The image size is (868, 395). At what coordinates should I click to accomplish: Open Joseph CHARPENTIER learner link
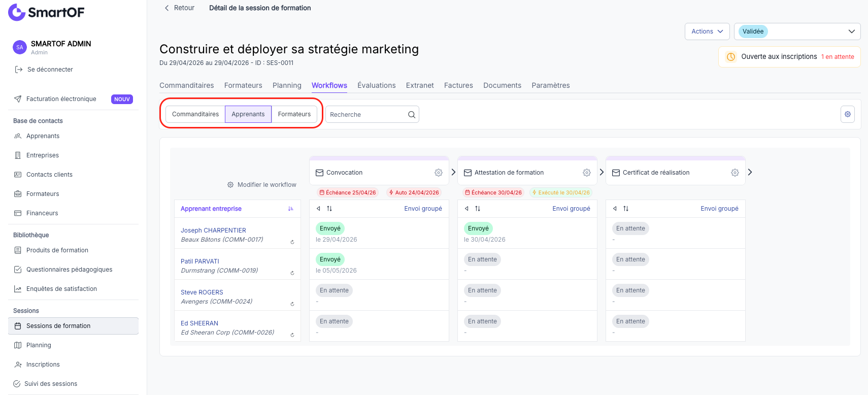[213, 231]
